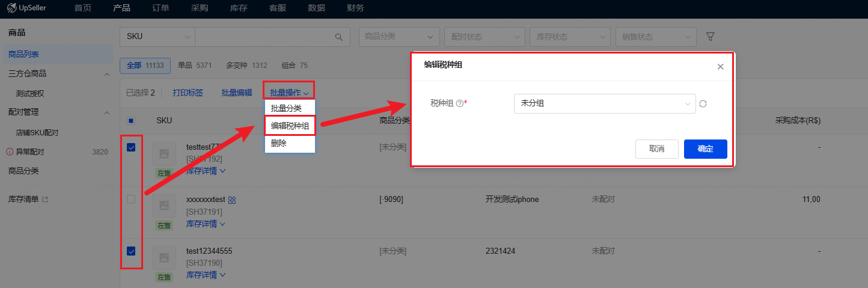Open the 未分组 tax group dropdown

(x=605, y=103)
